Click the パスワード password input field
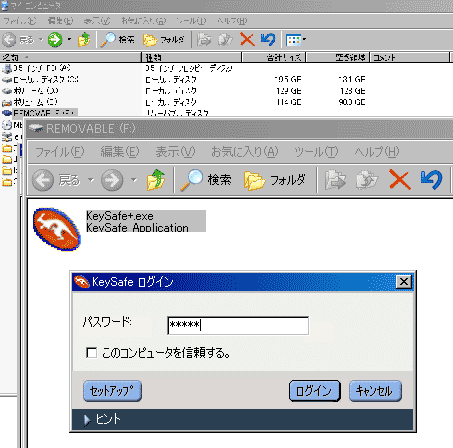 point(238,326)
